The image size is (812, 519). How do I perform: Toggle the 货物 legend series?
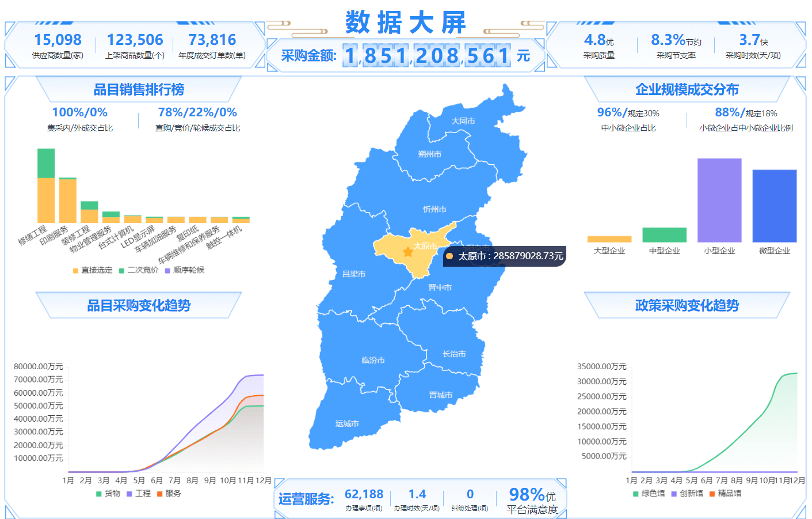click(108, 494)
